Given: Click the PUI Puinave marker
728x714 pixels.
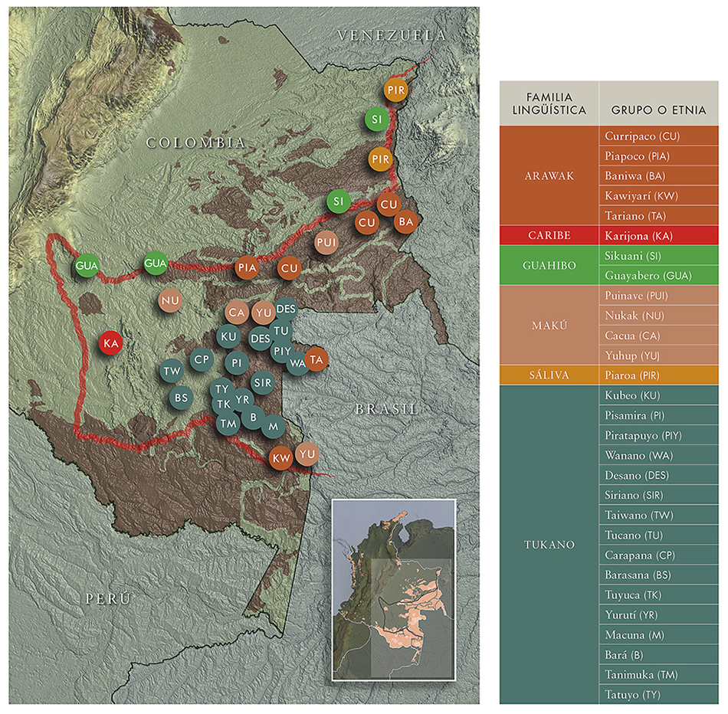Looking at the screenshot, I should click(x=325, y=243).
